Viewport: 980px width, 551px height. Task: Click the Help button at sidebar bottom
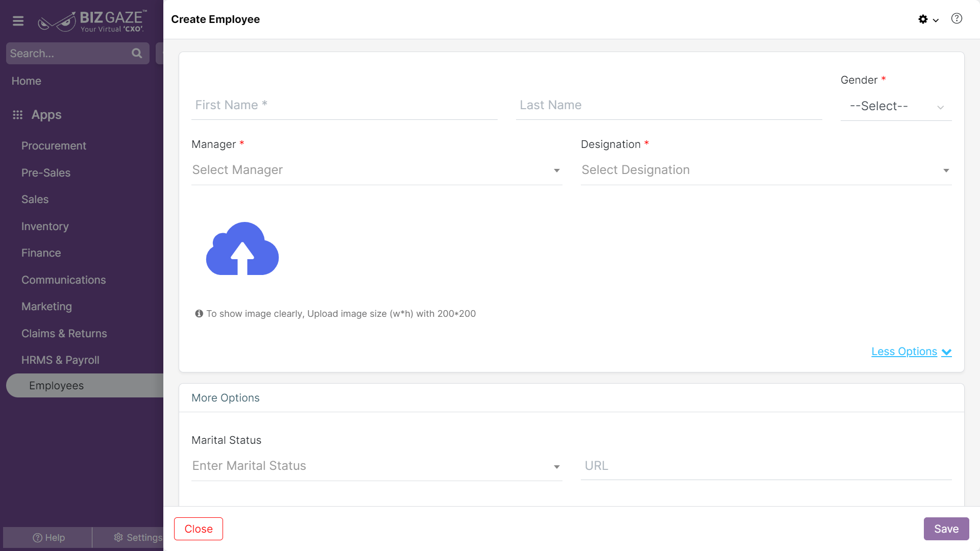click(48, 538)
